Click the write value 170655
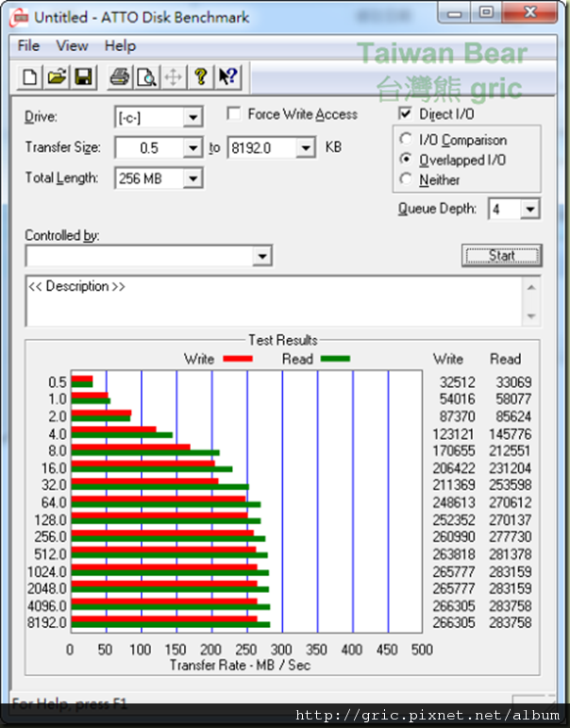The image size is (570, 728). click(x=454, y=450)
